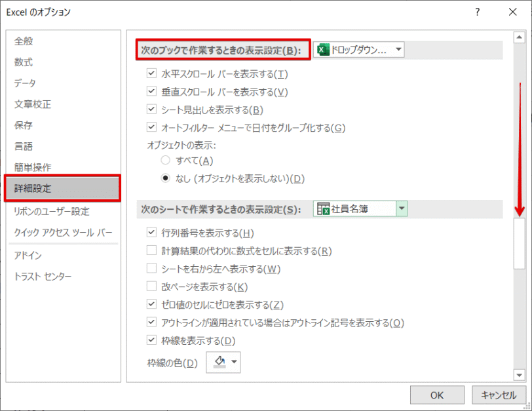Check シートを右から左へ表示する
This screenshot has height=411, width=532.
tap(152, 267)
